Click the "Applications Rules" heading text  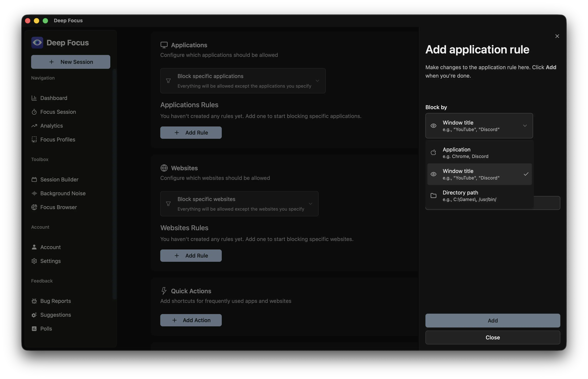[x=189, y=105]
